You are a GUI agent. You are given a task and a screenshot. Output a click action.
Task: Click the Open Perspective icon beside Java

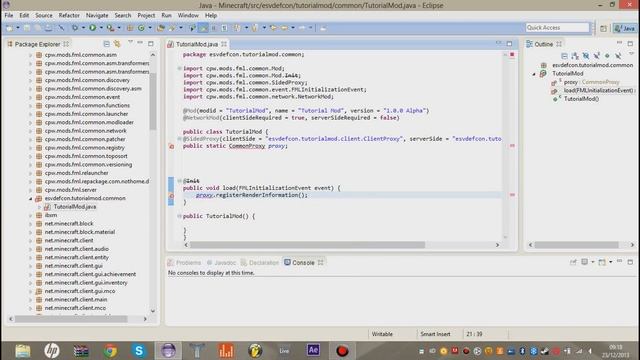tap(603, 28)
